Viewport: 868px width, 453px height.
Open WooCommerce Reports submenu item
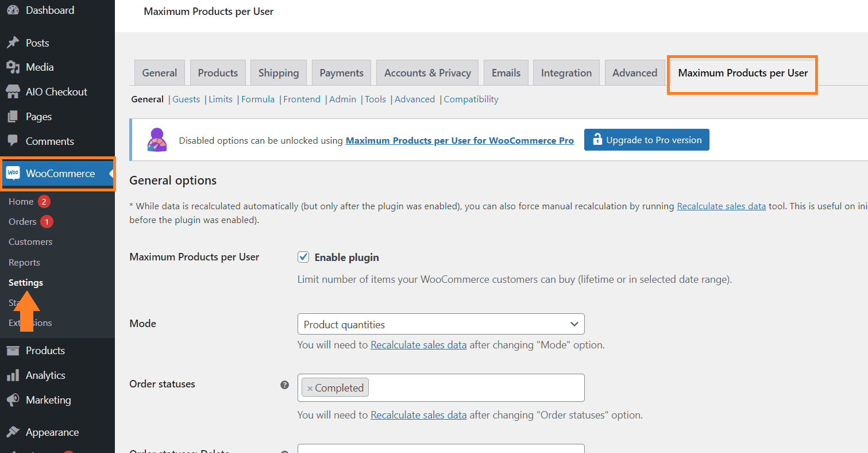coord(24,262)
